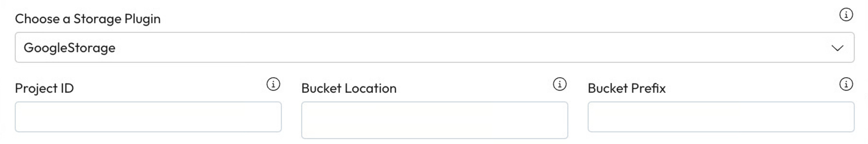
Task: Click the Bucket Location info icon
Action: pos(560,84)
